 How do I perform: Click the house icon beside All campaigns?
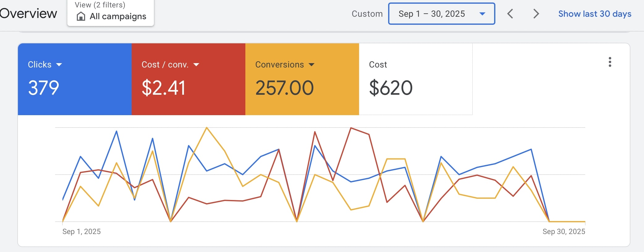[x=81, y=16]
